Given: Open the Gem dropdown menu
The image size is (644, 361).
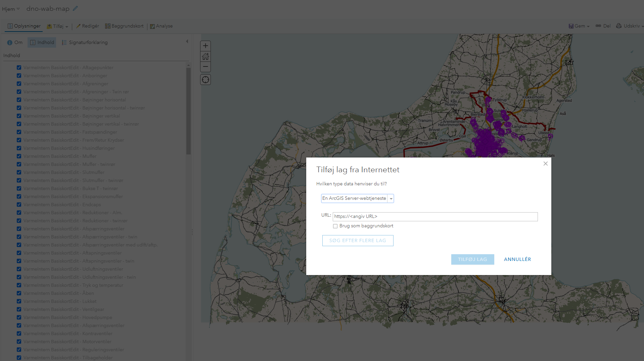Looking at the screenshot, I should coord(579,26).
